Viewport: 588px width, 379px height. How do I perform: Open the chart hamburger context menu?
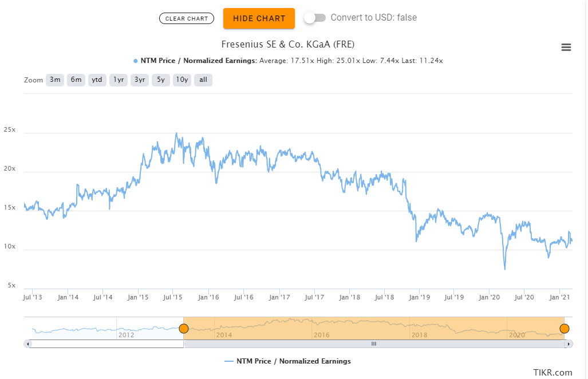pos(566,48)
